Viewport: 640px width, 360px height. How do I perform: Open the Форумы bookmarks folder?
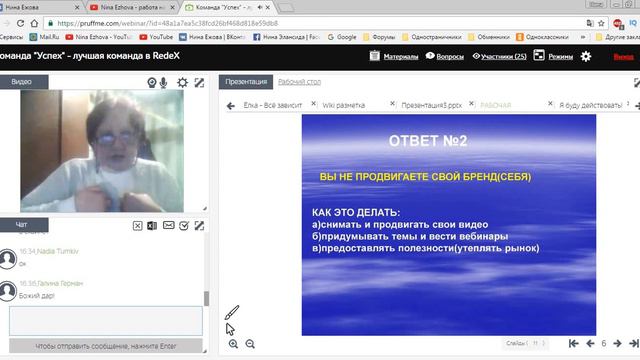[379, 37]
